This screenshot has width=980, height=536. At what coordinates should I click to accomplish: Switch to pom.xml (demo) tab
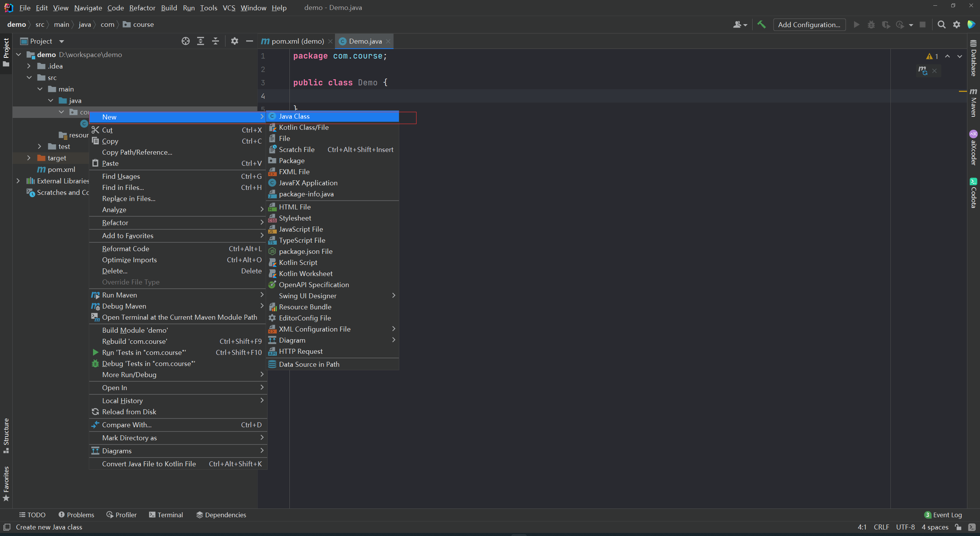(x=297, y=41)
